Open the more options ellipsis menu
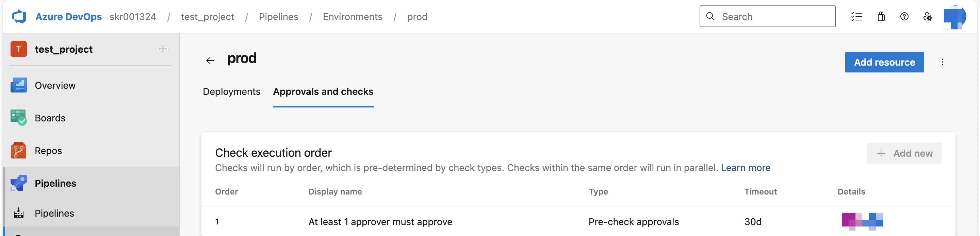 [943, 62]
